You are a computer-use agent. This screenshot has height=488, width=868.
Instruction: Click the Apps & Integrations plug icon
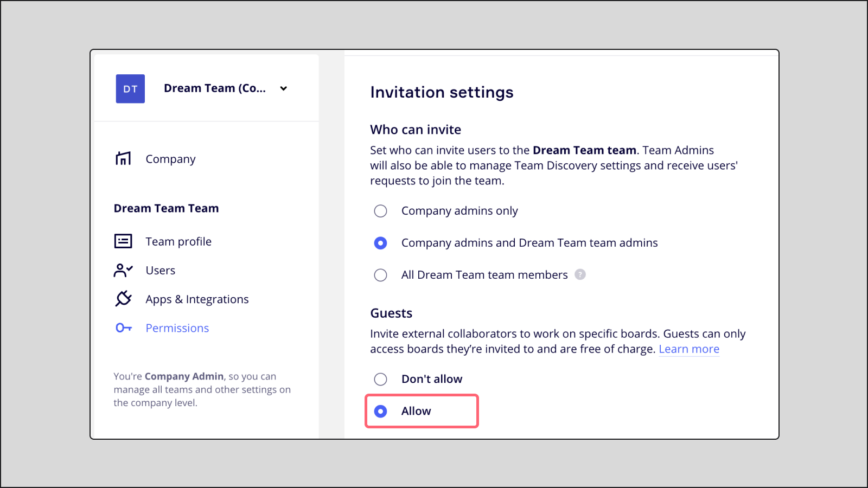pos(123,299)
